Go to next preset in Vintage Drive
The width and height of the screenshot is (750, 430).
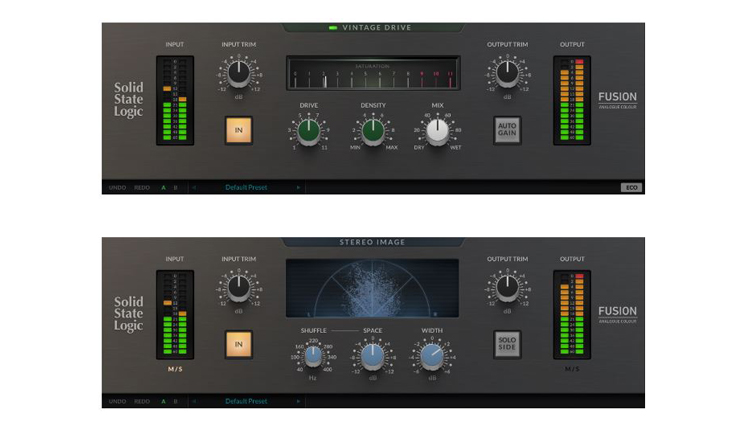[298, 187]
